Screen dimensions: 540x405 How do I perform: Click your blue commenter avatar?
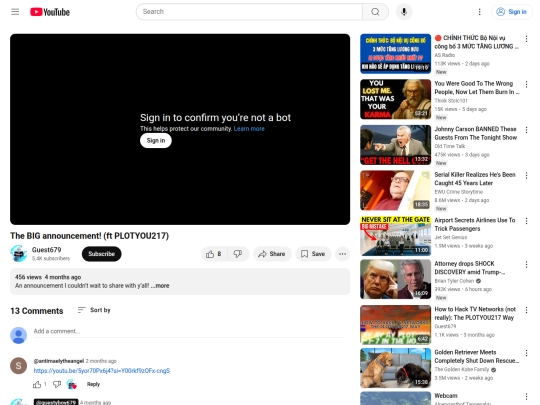pos(19,335)
